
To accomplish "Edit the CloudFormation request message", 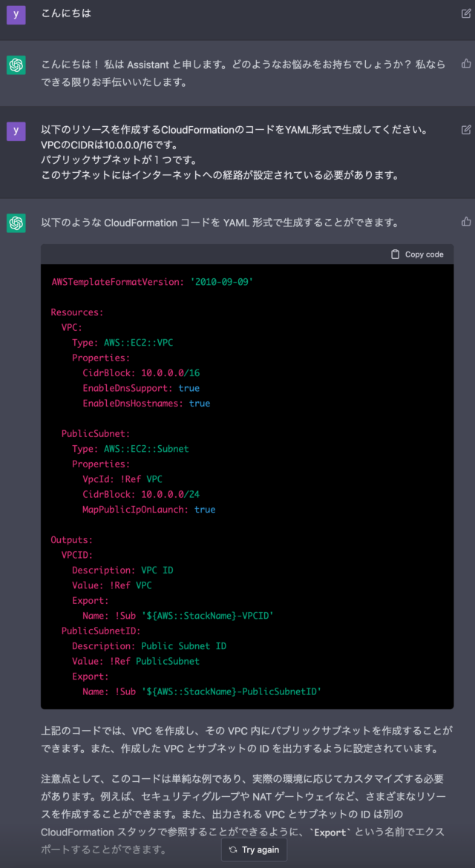I will point(466,130).
